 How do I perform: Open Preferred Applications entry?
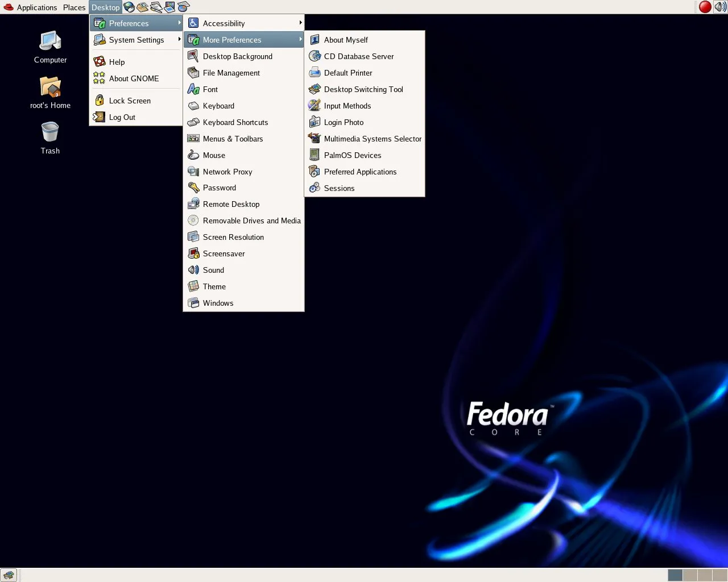[360, 172]
